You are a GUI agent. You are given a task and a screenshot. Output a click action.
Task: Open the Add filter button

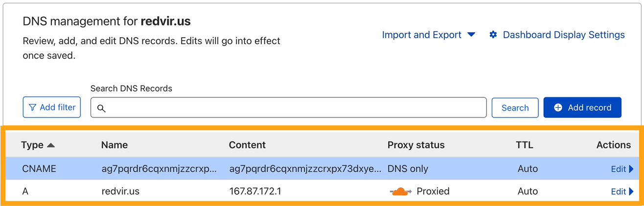[x=52, y=107]
